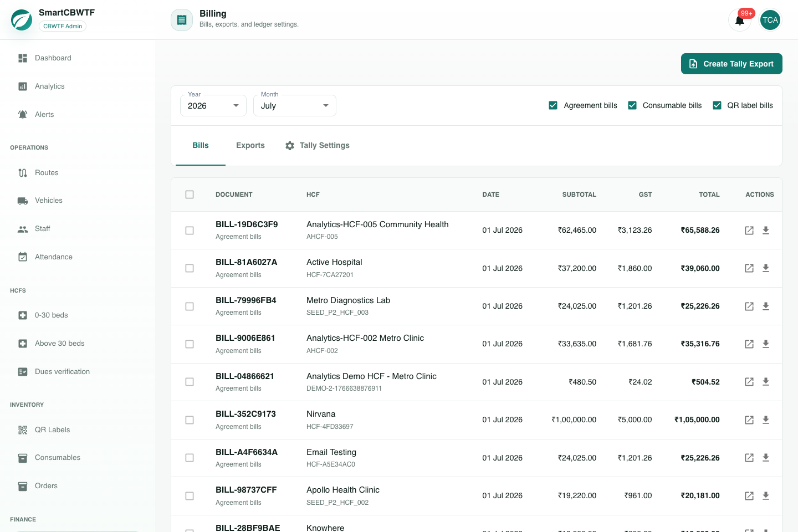Download bill BILL-04866621
Screen dimensions: 798x532
pos(766,382)
